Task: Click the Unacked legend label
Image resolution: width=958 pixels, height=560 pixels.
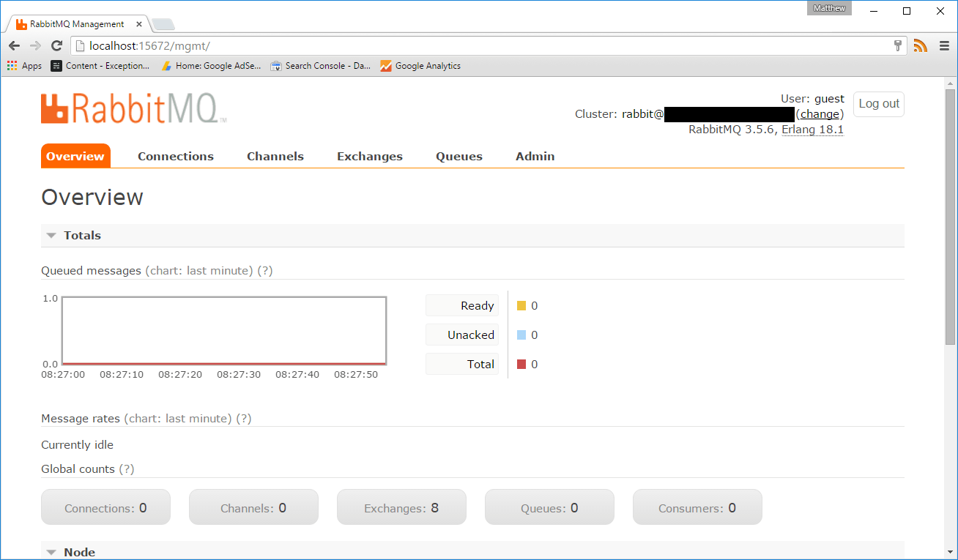Action: 462,335
